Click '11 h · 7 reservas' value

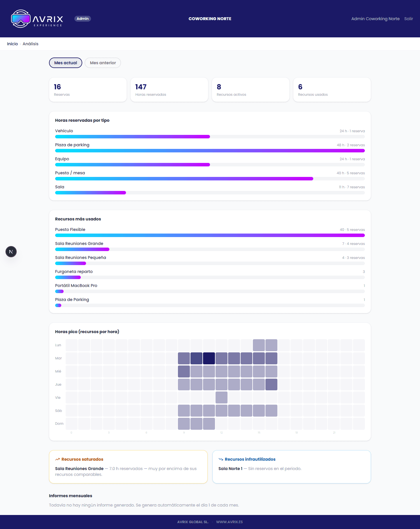pyautogui.click(x=352, y=187)
